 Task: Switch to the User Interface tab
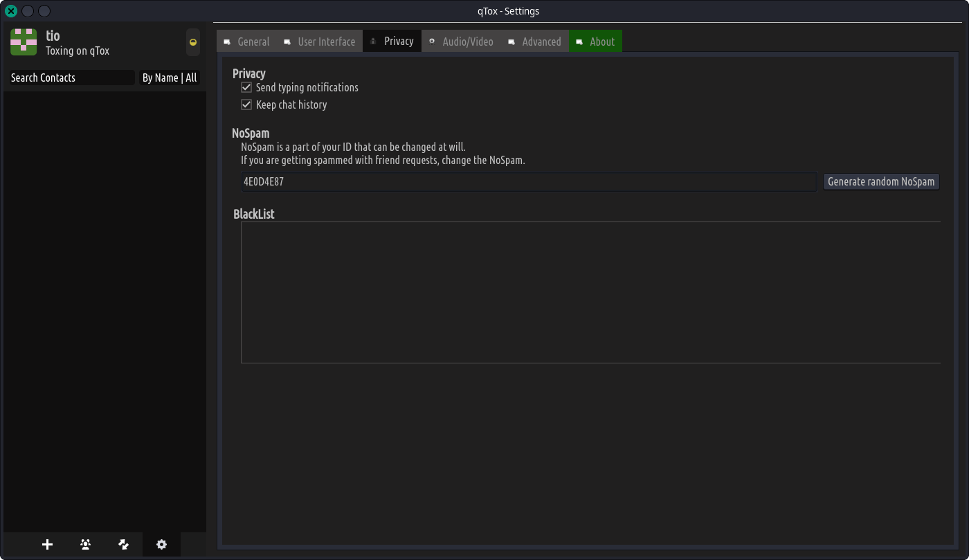pyautogui.click(x=326, y=42)
